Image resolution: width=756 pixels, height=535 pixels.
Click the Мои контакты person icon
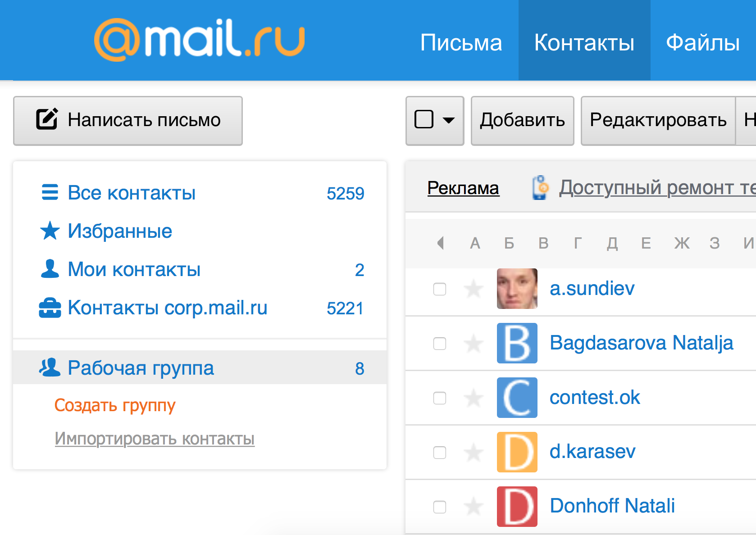(x=50, y=269)
